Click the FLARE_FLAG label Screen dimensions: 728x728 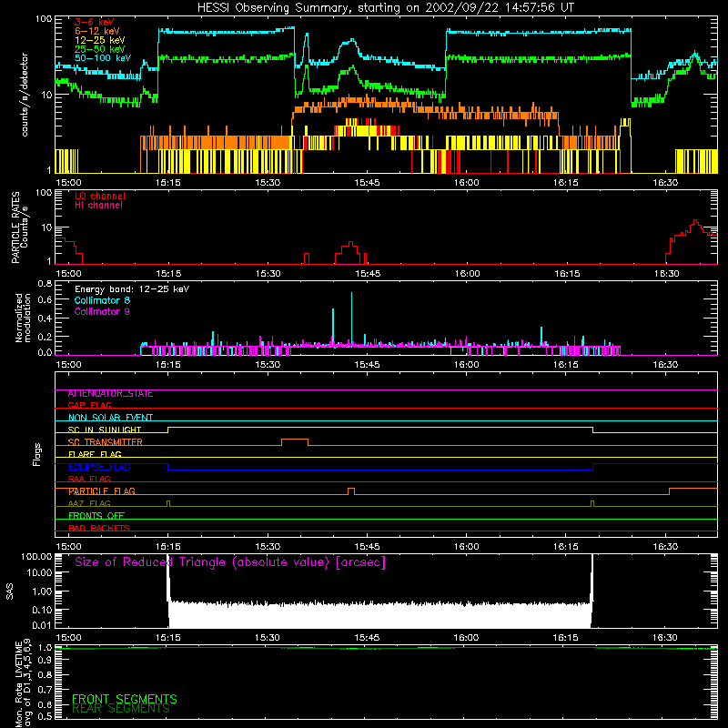point(95,454)
